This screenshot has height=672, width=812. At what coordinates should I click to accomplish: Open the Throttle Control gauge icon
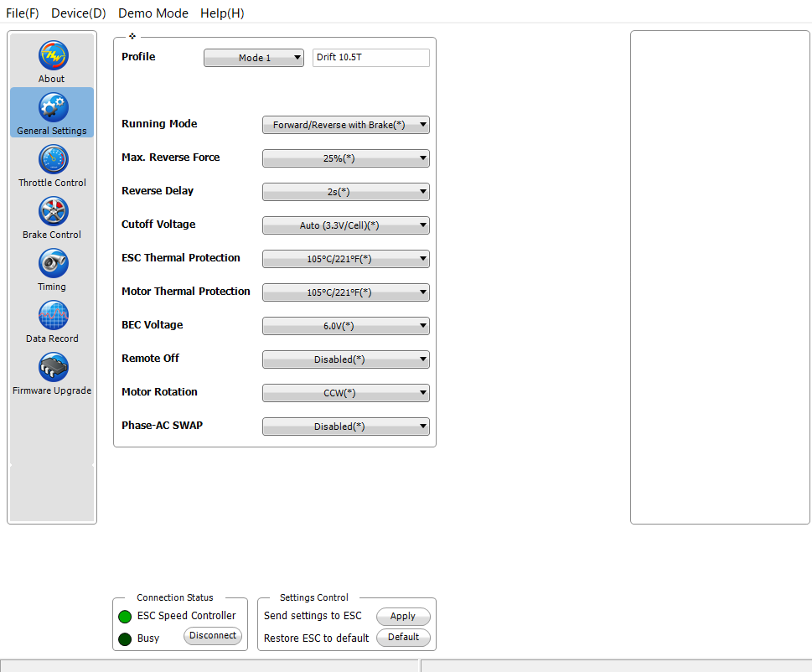click(x=53, y=160)
